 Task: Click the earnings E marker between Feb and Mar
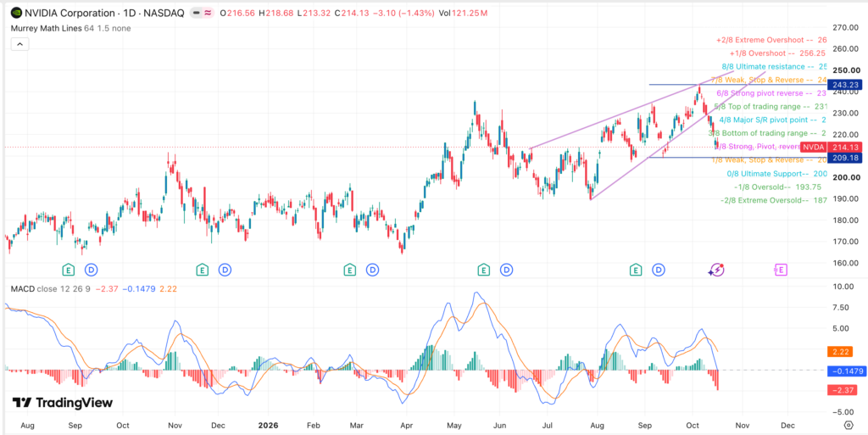tap(349, 270)
